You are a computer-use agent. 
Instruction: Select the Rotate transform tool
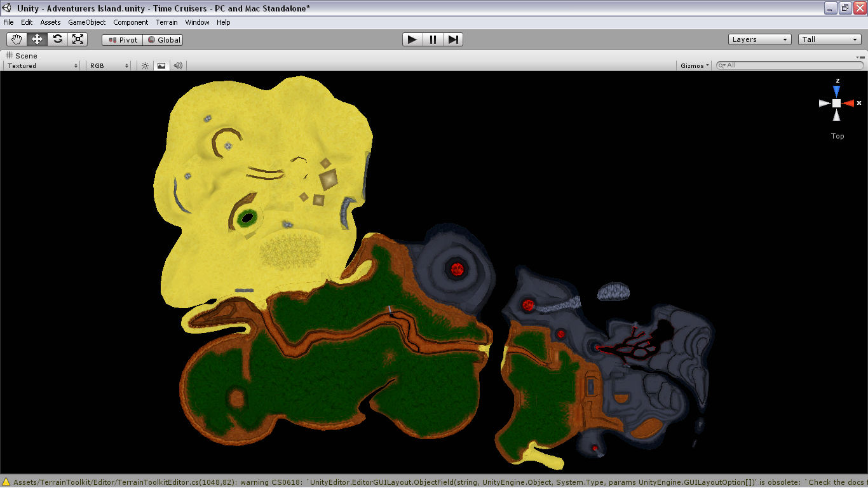57,39
